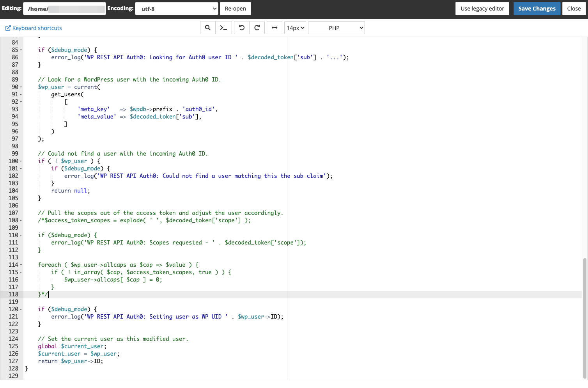This screenshot has width=588, height=388.
Task: Open the PHP language mode dropdown
Action: 337,28
